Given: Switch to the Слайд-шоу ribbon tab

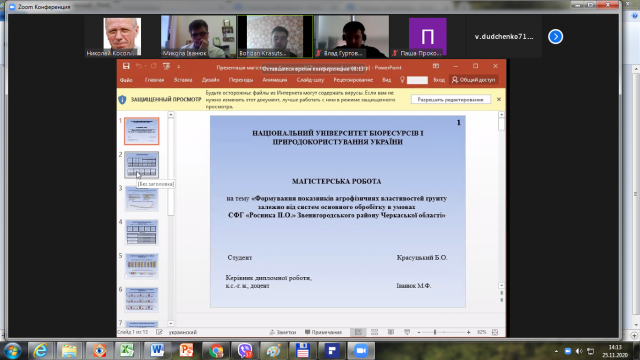Looking at the screenshot, I should [x=310, y=80].
